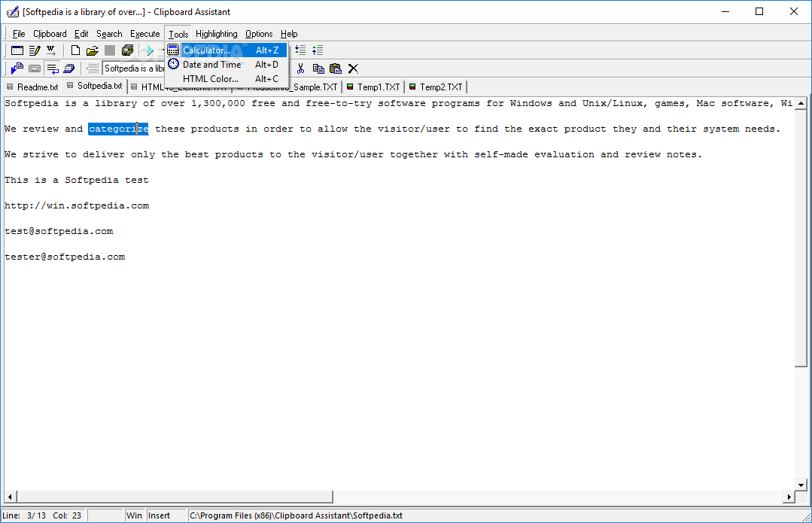Click the calculator icon in Tools menu

[173, 50]
